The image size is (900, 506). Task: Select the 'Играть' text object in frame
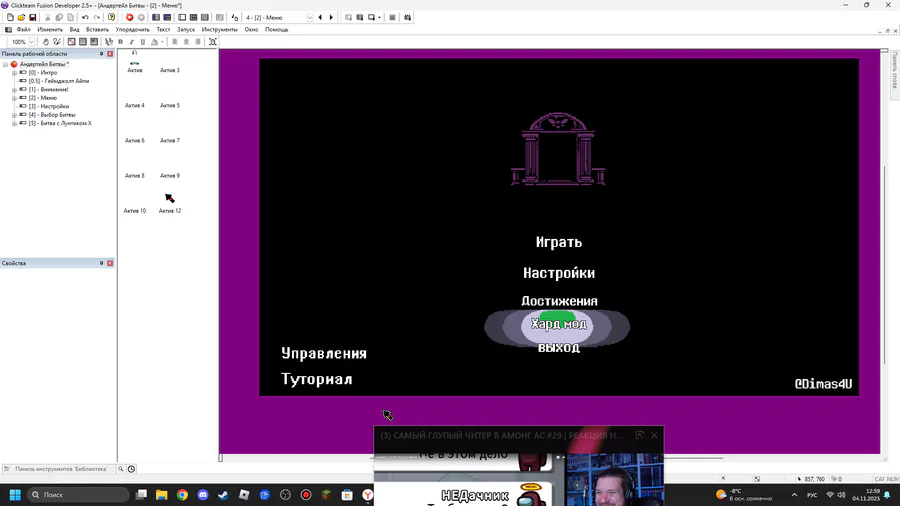point(559,242)
